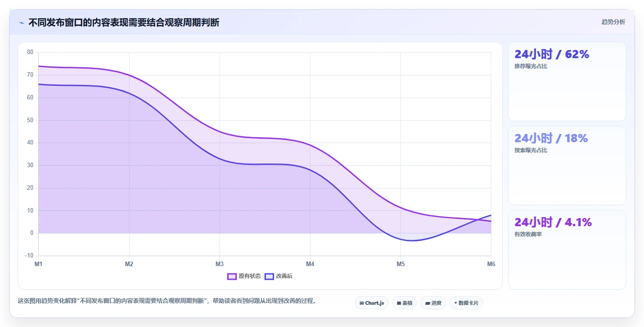Click the 24小时 / 18% value
644x327 pixels.
click(x=551, y=138)
